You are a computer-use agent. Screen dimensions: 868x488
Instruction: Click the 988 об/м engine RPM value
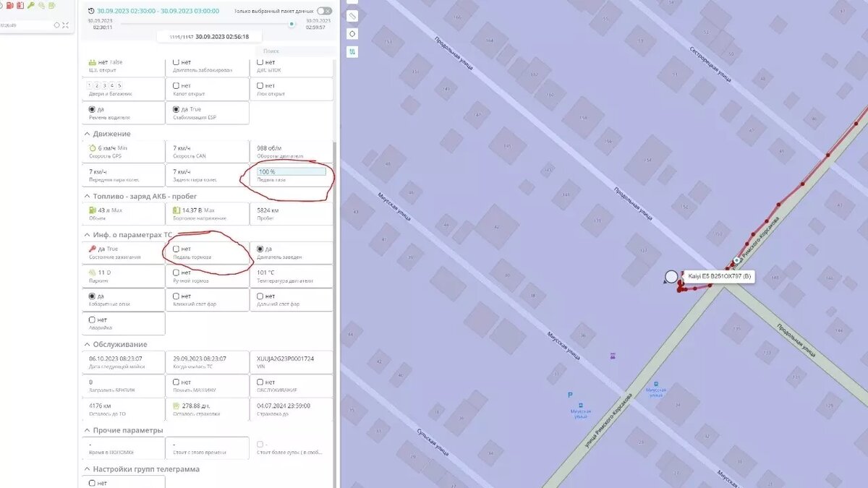click(269, 148)
